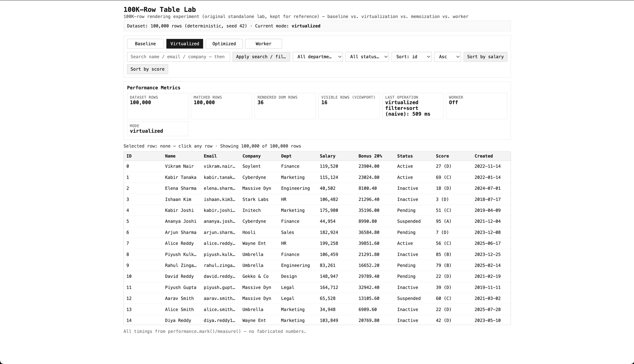Screen dimensions: 634x364
Task: Click the Stark Labs company cell
Action: coord(255,199)
